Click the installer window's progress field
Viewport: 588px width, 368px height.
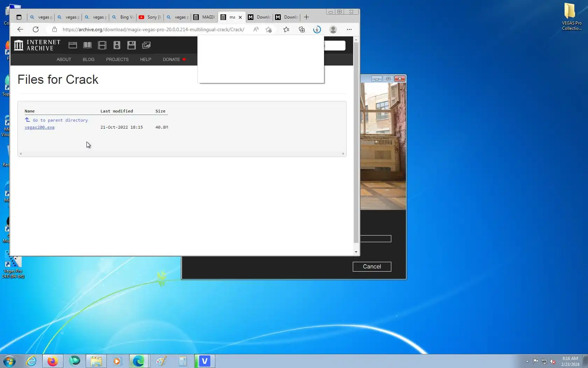pos(376,239)
